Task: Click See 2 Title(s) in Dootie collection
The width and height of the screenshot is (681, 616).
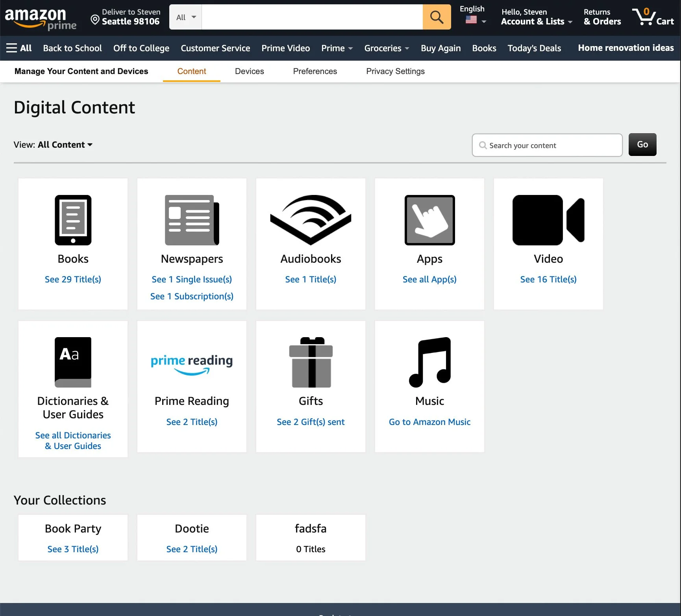Action: pyautogui.click(x=192, y=549)
